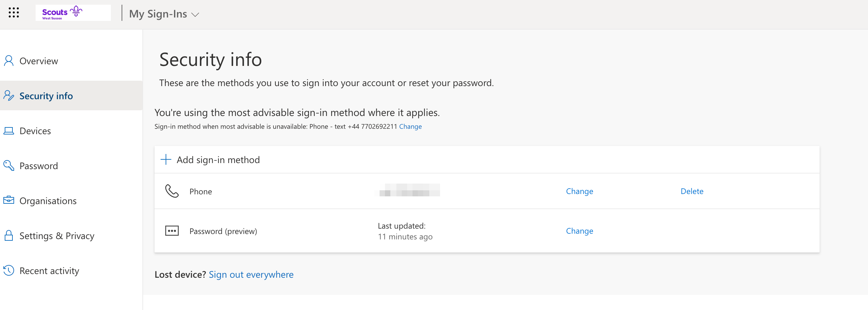Click the Devices laptop icon

pyautogui.click(x=8, y=130)
